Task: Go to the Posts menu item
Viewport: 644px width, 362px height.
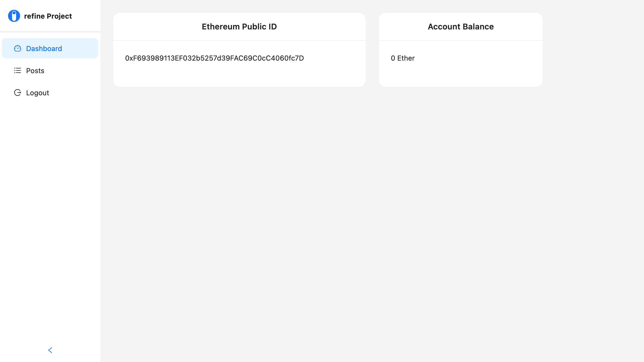Action: click(x=50, y=71)
